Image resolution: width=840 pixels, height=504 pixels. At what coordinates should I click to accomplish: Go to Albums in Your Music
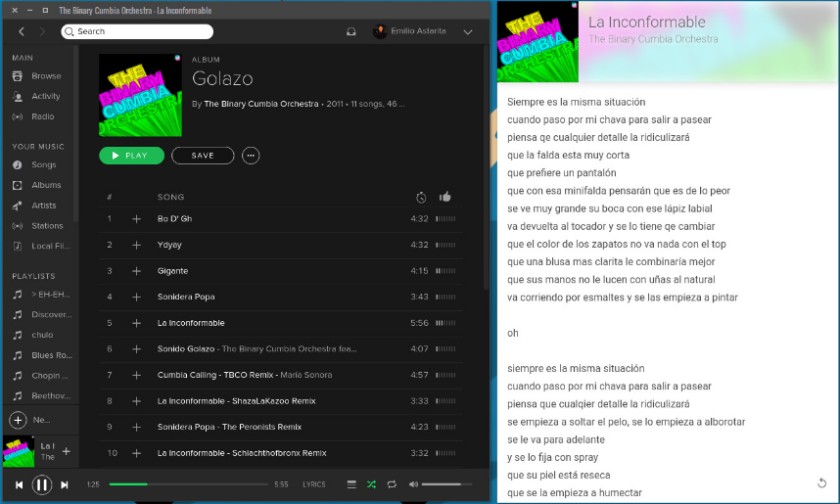(46, 185)
